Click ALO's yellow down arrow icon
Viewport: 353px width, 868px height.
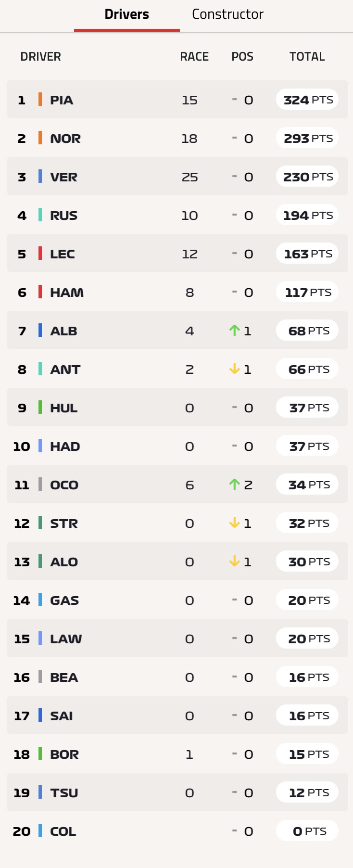pyautogui.click(x=234, y=561)
